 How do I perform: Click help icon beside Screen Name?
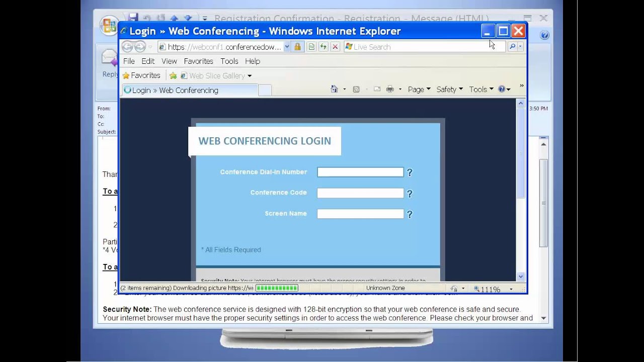[x=410, y=214]
